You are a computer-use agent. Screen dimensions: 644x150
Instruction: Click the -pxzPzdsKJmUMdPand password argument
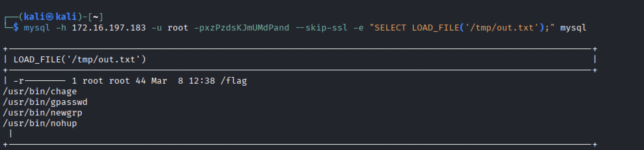(x=242, y=28)
